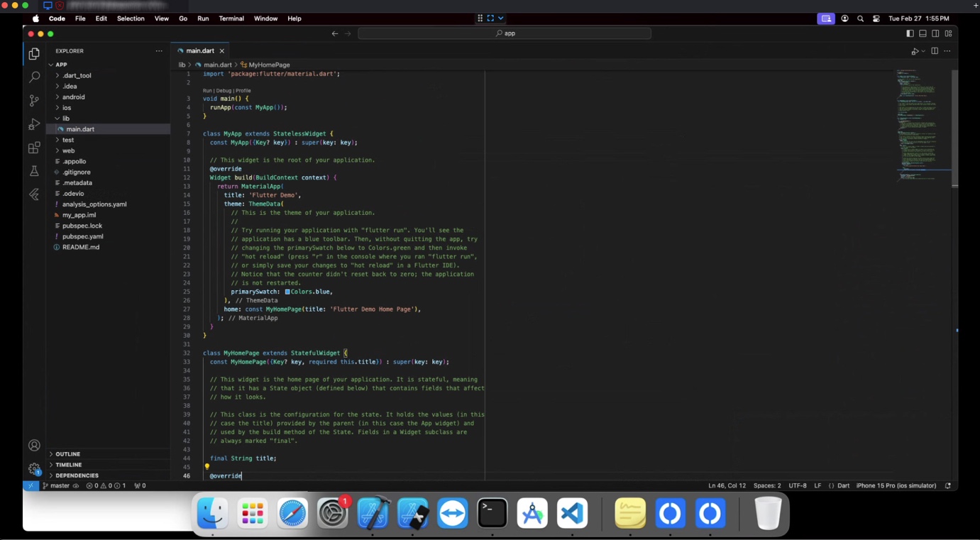Viewport: 980px width, 540px height.
Task: Open the Testing flask icon
Action: 34,171
